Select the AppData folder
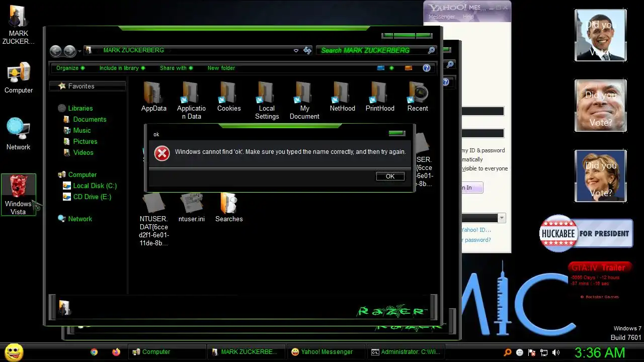The width and height of the screenshot is (644, 362). 153,97
